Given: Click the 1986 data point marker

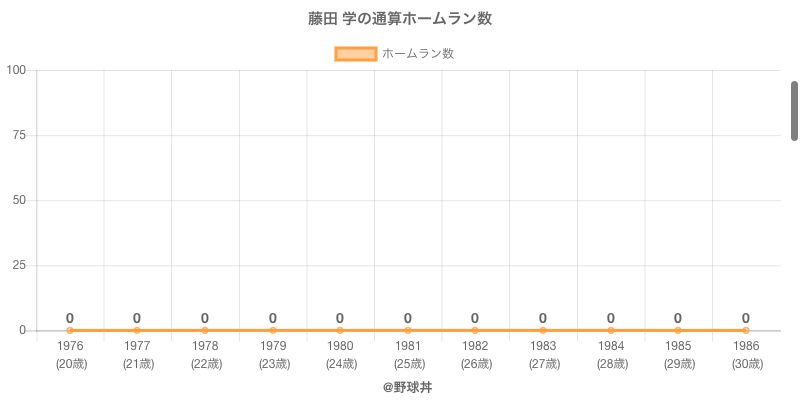Looking at the screenshot, I should pyautogui.click(x=745, y=330).
